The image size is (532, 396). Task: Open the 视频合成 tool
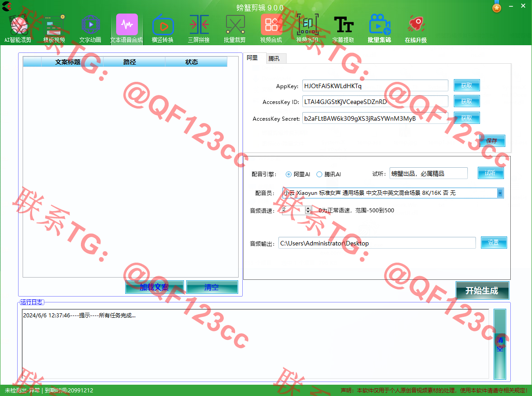271,29
